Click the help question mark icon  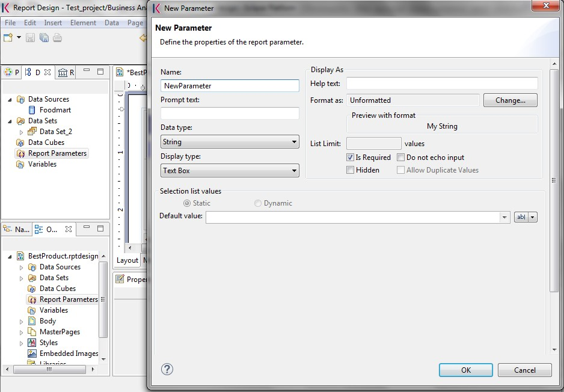pyautogui.click(x=167, y=369)
